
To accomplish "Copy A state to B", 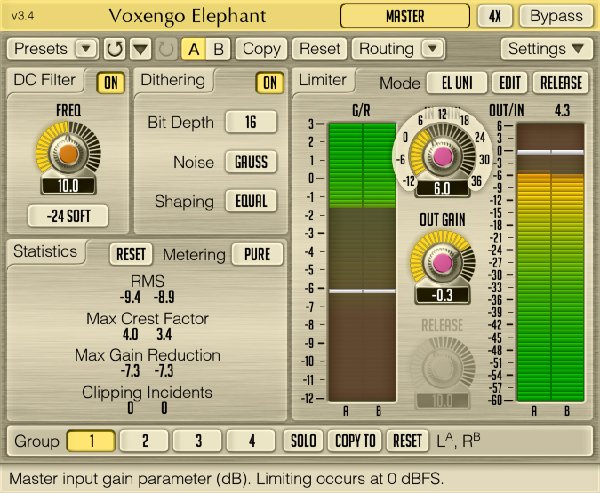I will 261,49.
